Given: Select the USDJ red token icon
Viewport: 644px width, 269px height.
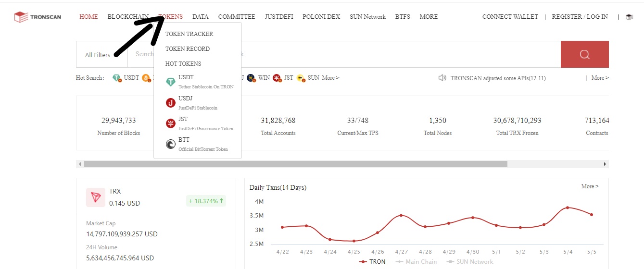Looking at the screenshot, I should (x=171, y=103).
